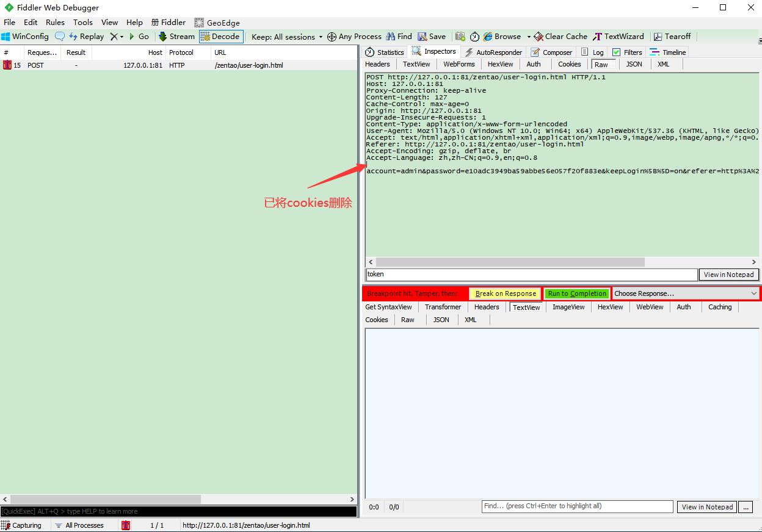Select the request pane's Cookies tab next to Auth
Viewport: 762px width, 532px height.
pos(569,64)
